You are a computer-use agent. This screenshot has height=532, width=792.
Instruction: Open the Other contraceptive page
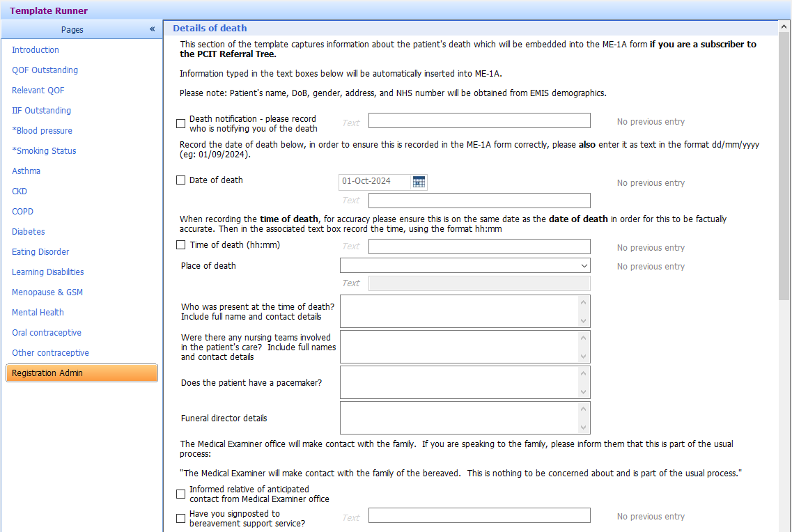(51, 353)
